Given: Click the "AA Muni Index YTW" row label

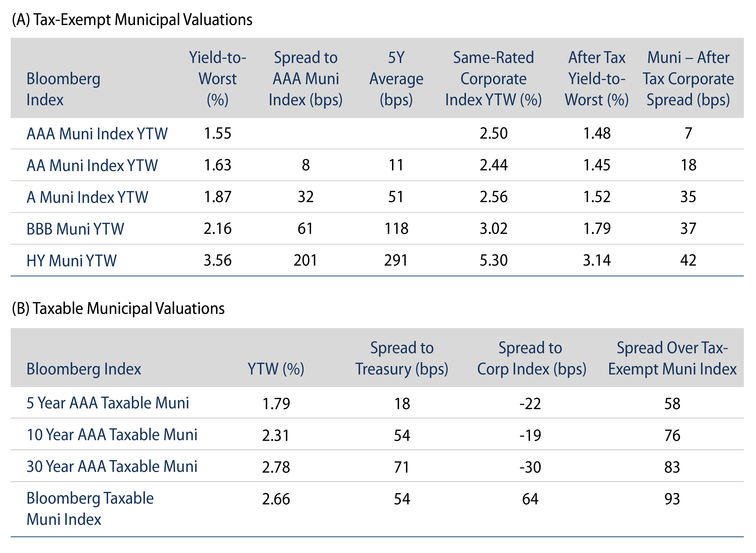Looking at the screenshot, I should pos(92,165).
